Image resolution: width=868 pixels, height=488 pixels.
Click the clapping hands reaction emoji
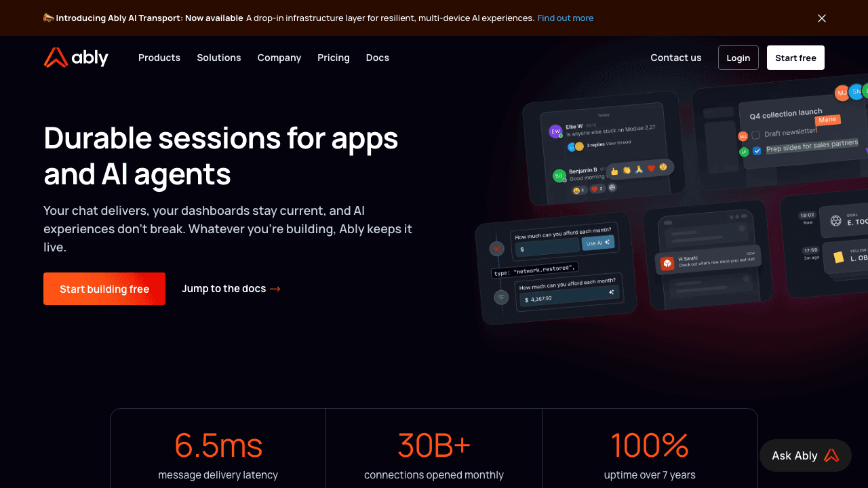click(x=627, y=170)
